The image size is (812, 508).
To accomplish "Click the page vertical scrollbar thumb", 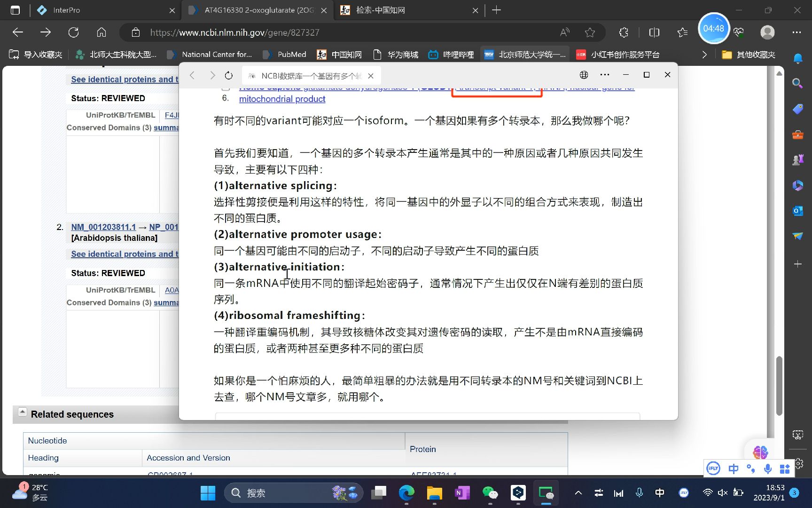I will point(779,386).
